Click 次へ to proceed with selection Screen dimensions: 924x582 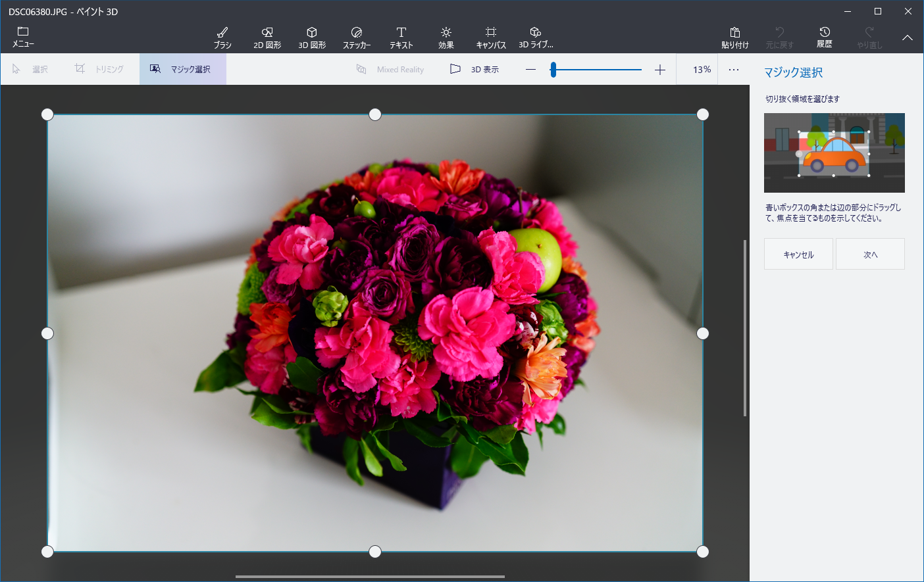point(870,254)
